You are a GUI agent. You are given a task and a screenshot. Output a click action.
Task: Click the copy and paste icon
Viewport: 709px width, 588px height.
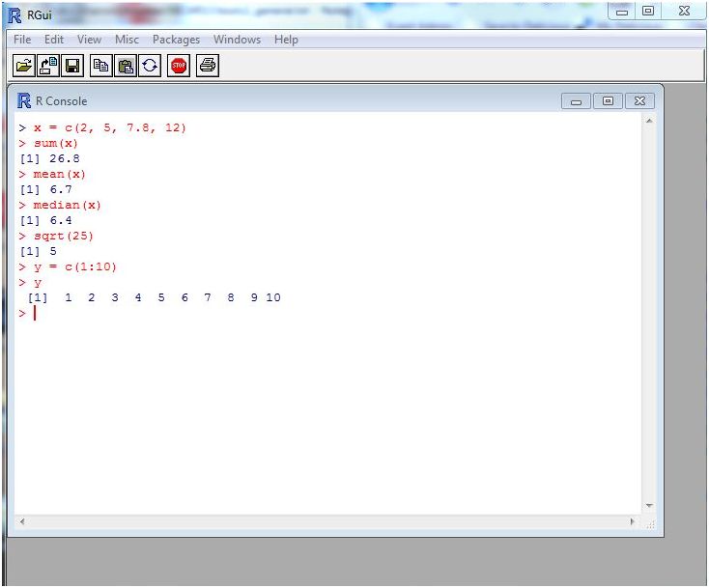point(150,66)
